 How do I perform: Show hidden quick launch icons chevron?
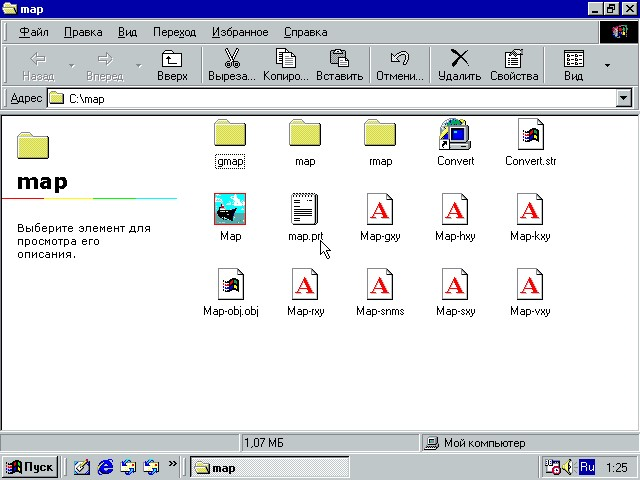173,464
